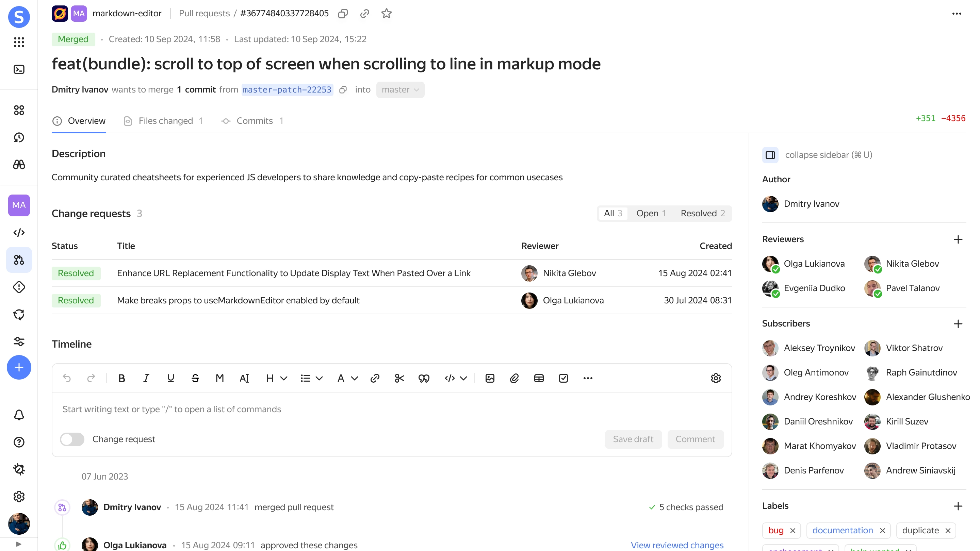Apply strikethrough to selected text
Viewport: 980px width, 551px height.
point(195,378)
